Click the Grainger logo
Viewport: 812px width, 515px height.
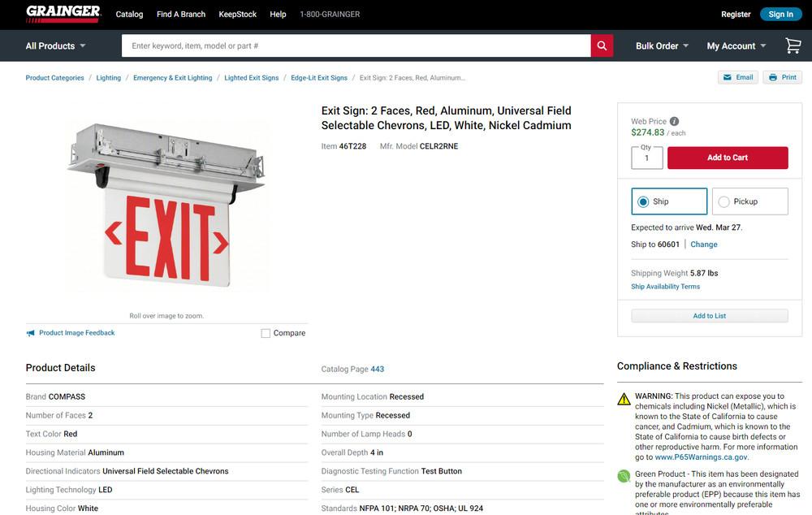pyautogui.click(x=63, y=14)
